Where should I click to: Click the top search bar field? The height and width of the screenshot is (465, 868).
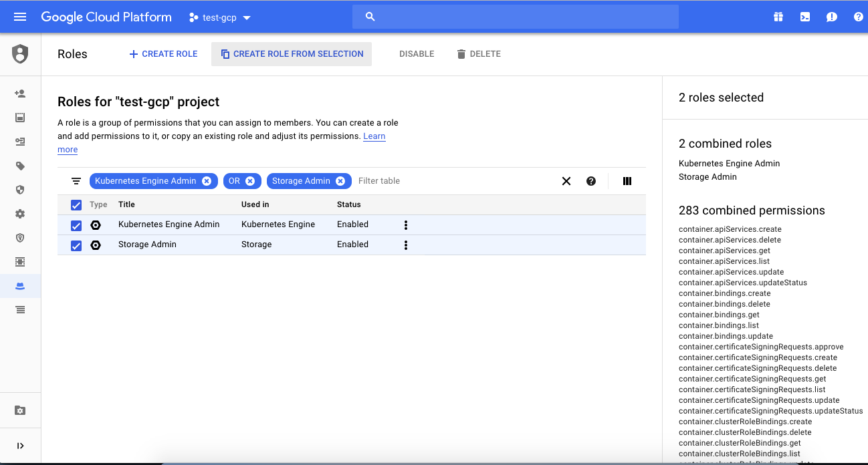tap(516, 17)
